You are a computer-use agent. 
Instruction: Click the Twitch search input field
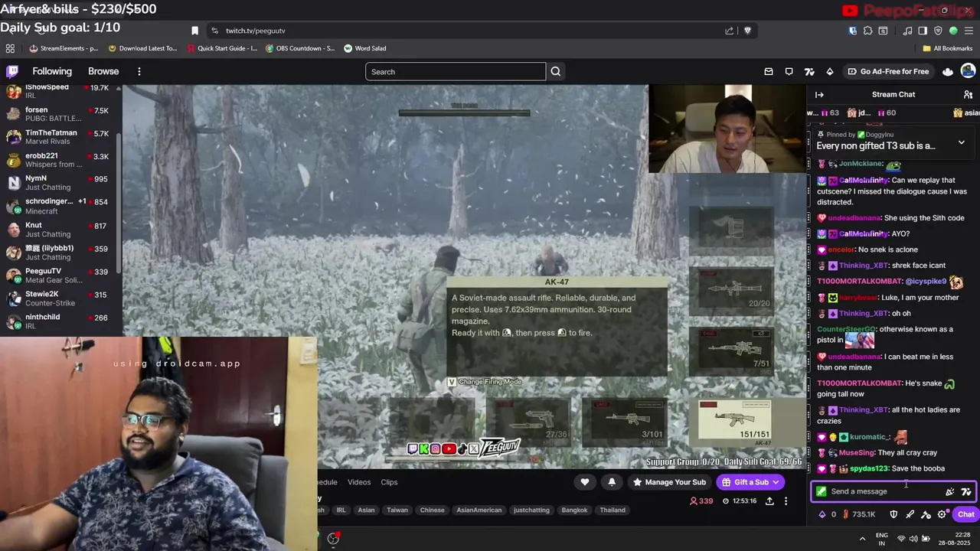456,72
